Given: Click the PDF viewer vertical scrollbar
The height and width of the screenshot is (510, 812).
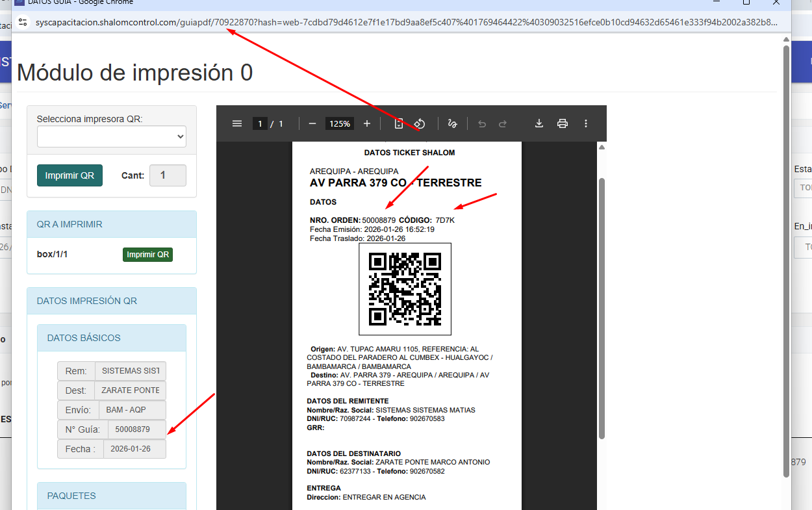Looking at the screenshot, I should click(602, 305).
